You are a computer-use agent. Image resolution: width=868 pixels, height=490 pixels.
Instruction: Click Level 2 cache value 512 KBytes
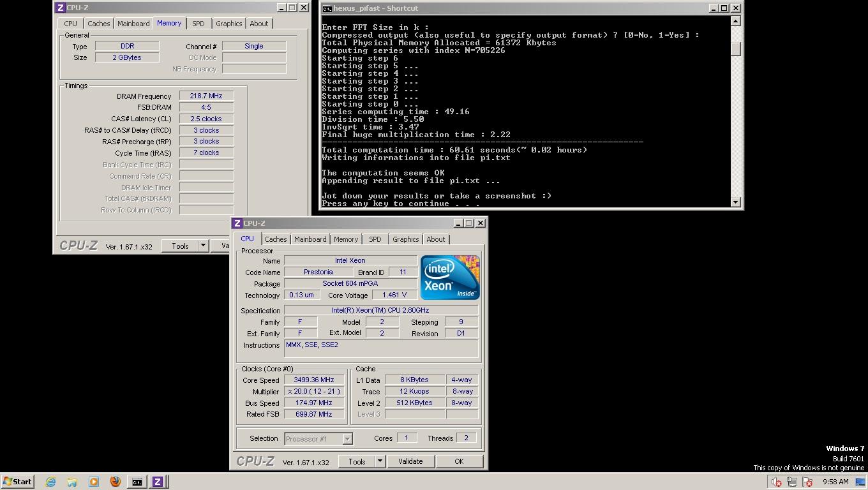(415, 403)
